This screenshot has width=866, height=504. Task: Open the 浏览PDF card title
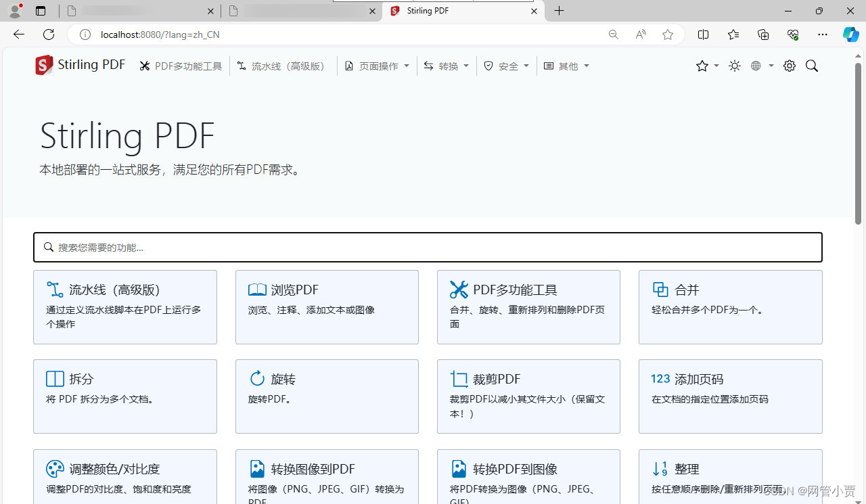click(x=295, y=290)
